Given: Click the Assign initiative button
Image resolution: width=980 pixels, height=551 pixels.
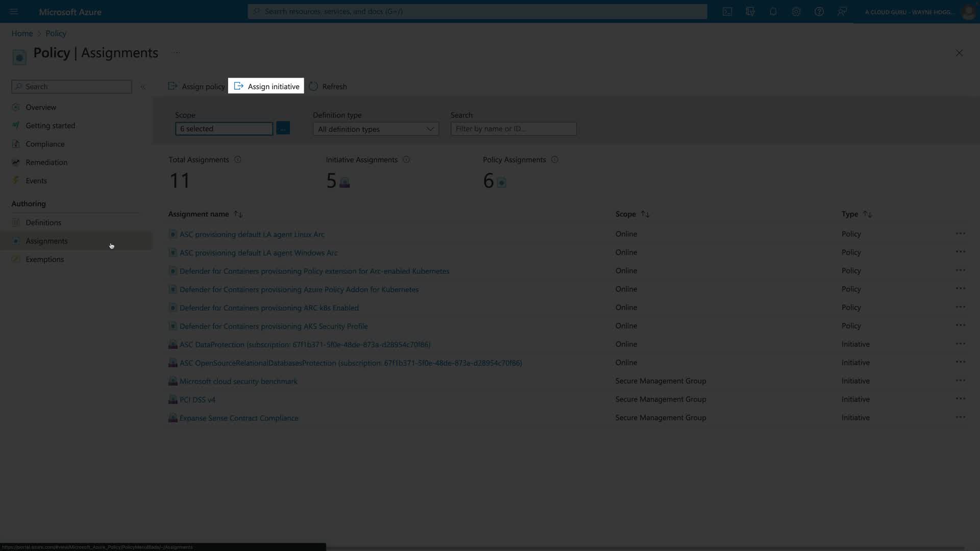Looking at the screenshot, I should pyautogui.click(x=266, y=86).
